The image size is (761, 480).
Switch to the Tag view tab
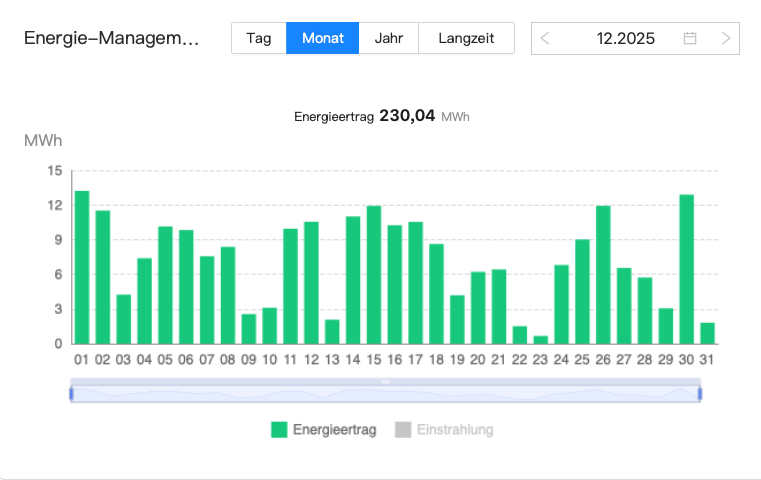[x=259, y=39]
